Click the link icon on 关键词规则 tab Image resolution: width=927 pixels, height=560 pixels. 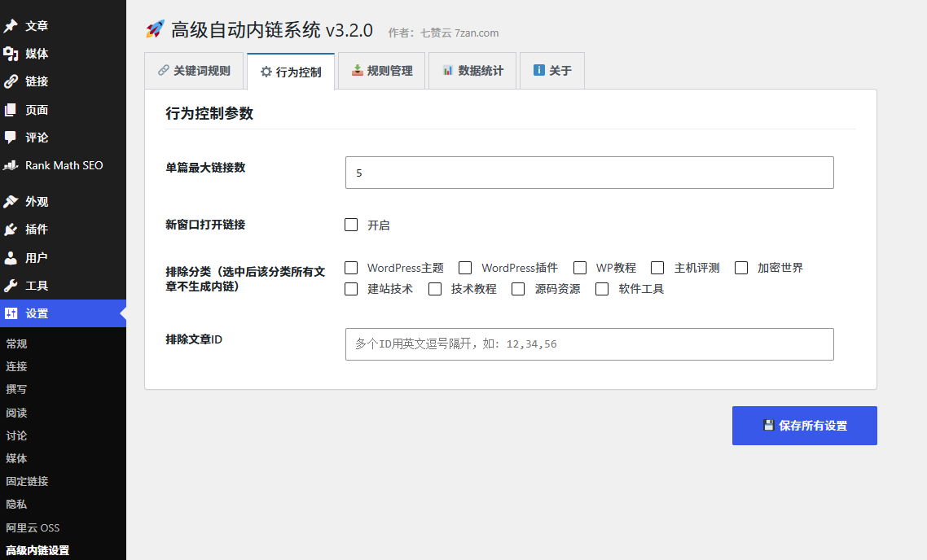coord(163,70)
